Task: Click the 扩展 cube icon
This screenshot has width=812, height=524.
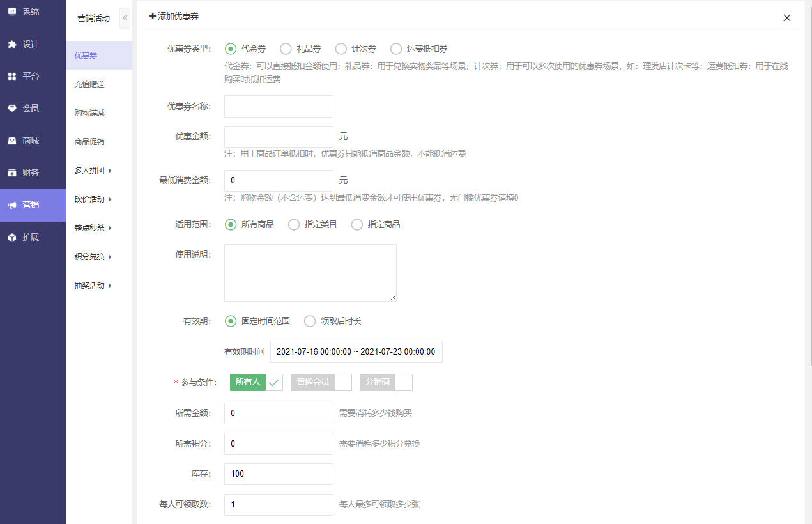Action: coord(11,237)
